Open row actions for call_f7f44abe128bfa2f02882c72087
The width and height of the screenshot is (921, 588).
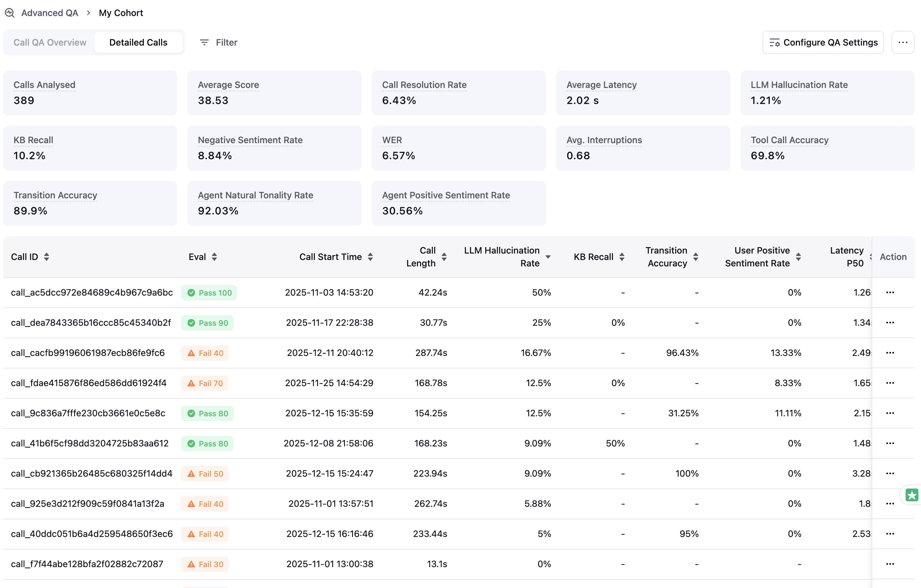(x=890, y=564)
